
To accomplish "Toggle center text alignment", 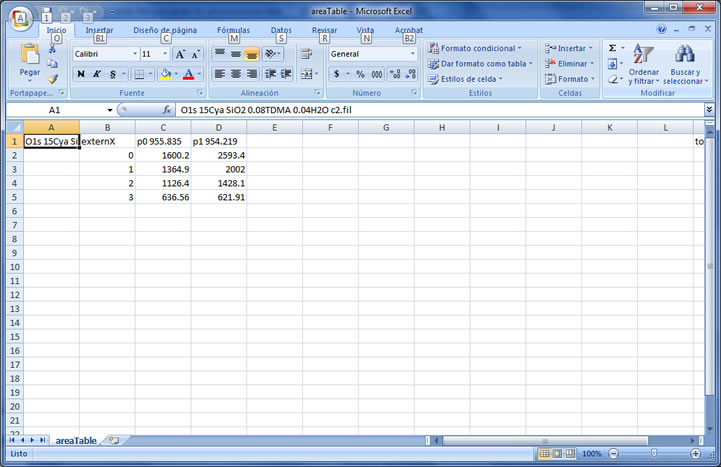I will [x=236, y=74].
